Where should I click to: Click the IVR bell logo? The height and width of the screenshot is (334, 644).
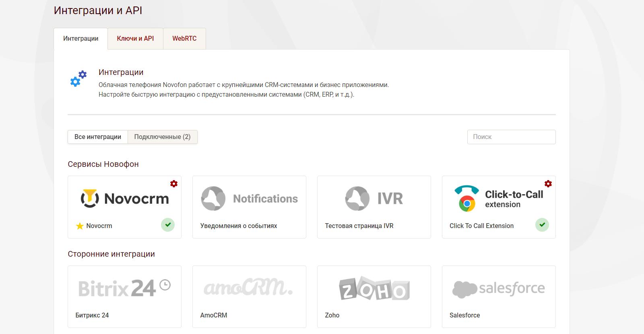coord(357,198)
